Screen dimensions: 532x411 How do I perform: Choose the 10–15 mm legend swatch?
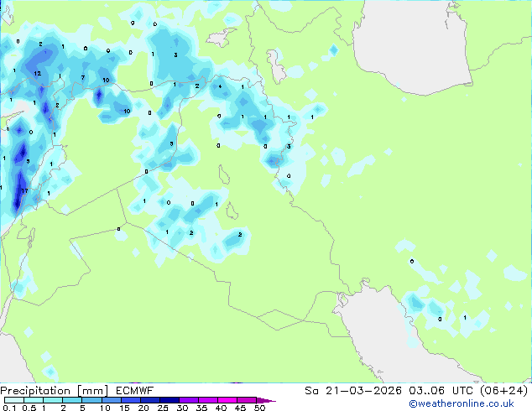click(x=111, y=400)
